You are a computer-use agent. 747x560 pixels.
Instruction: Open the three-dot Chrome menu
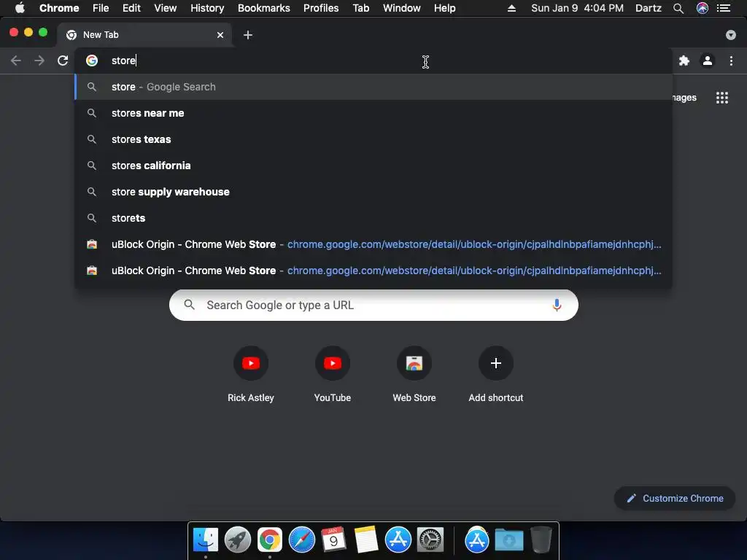[731, 61]
